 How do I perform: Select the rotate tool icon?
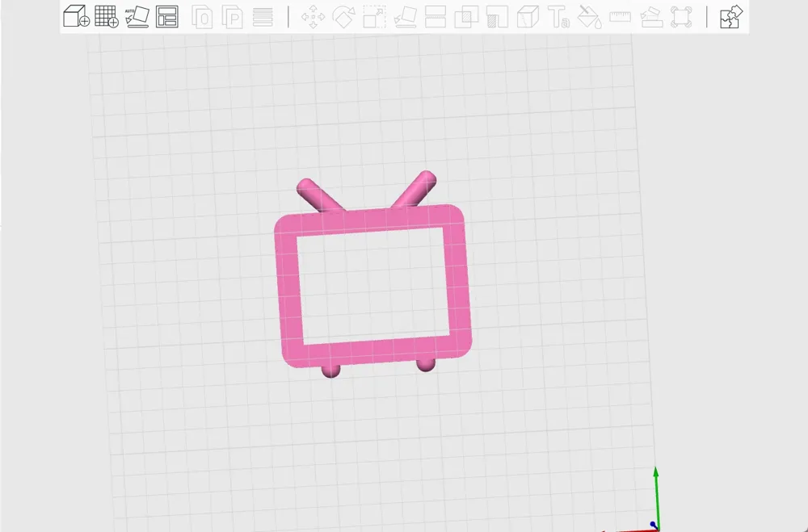tap(343, 17)
